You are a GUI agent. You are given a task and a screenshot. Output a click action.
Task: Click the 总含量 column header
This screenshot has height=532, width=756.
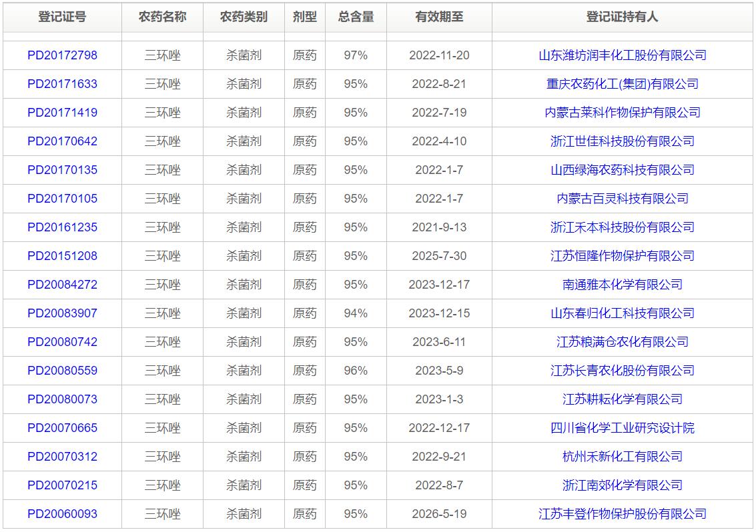point(356,17)
